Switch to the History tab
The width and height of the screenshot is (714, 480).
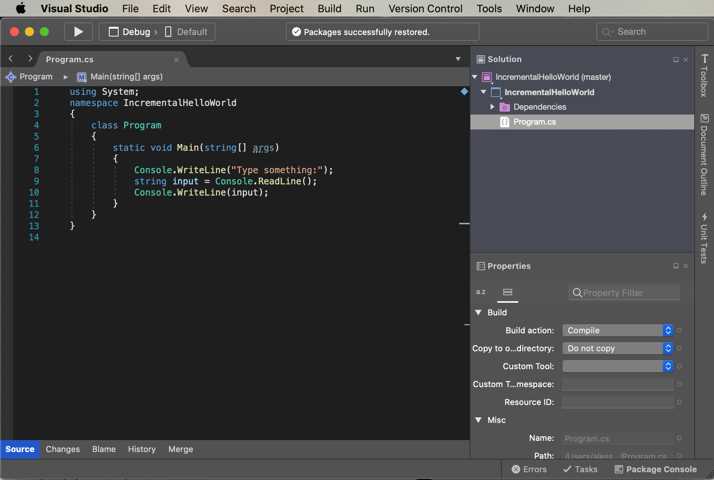(x=142, y=449)
